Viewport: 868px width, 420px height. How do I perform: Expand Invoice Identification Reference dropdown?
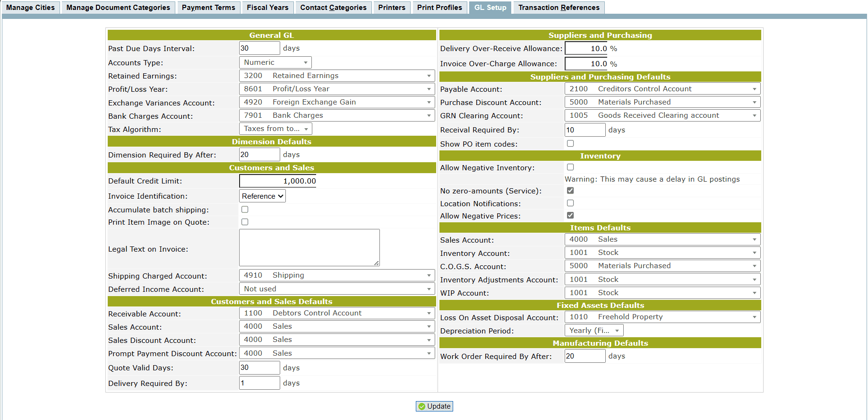coord(262,196)
